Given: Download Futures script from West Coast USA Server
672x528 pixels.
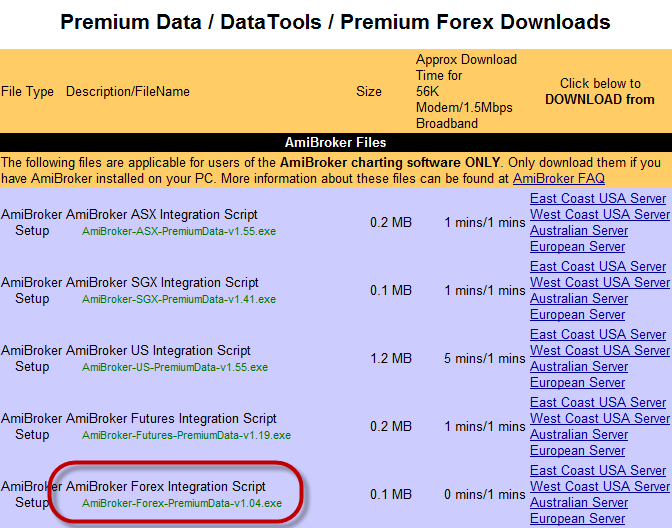Looking at the screenshot, I should click(x=600, y=418).
